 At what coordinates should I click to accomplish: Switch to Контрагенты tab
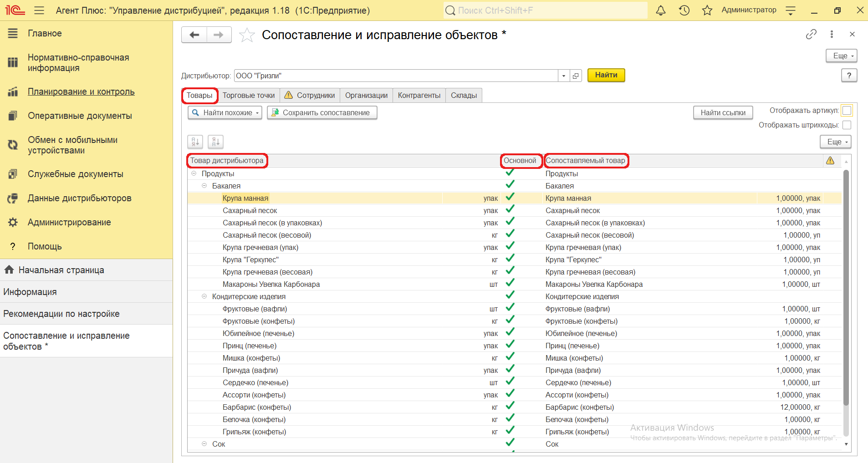pyautogui.click(x=419, y=95)
